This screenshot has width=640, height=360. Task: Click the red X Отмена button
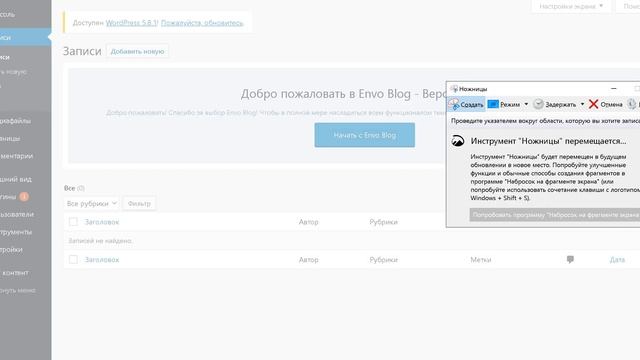606,104
